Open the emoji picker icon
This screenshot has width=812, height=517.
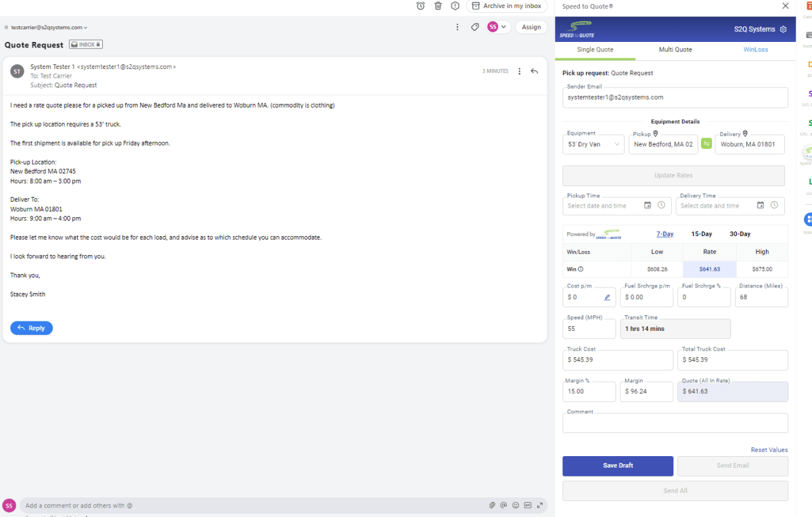(516, 505)
